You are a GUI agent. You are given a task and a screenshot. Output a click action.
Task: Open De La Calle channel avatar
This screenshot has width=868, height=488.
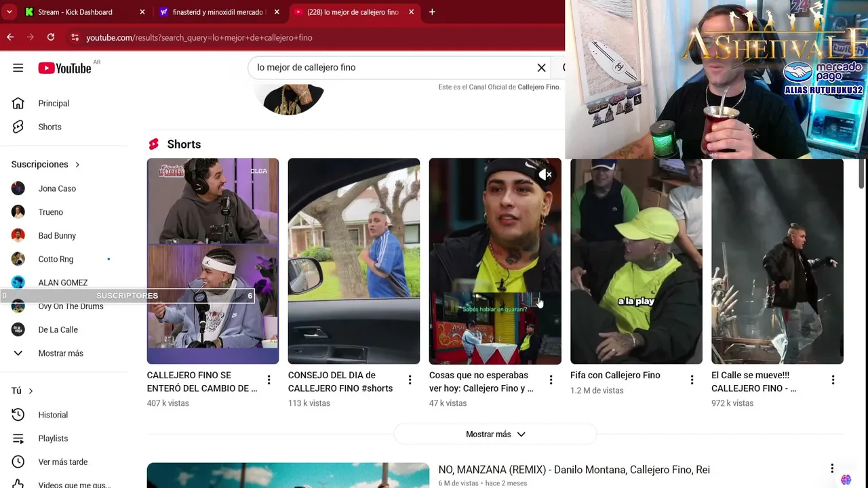18,329
